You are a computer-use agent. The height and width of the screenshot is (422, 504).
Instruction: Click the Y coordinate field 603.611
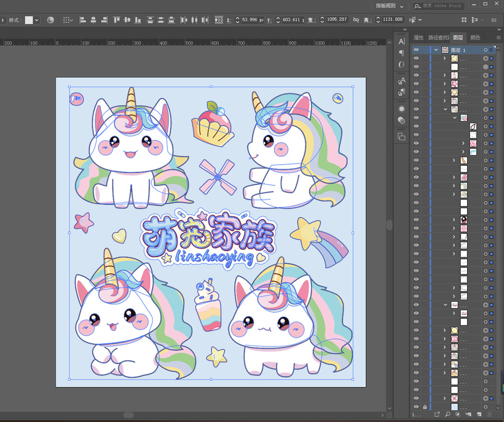293,20
